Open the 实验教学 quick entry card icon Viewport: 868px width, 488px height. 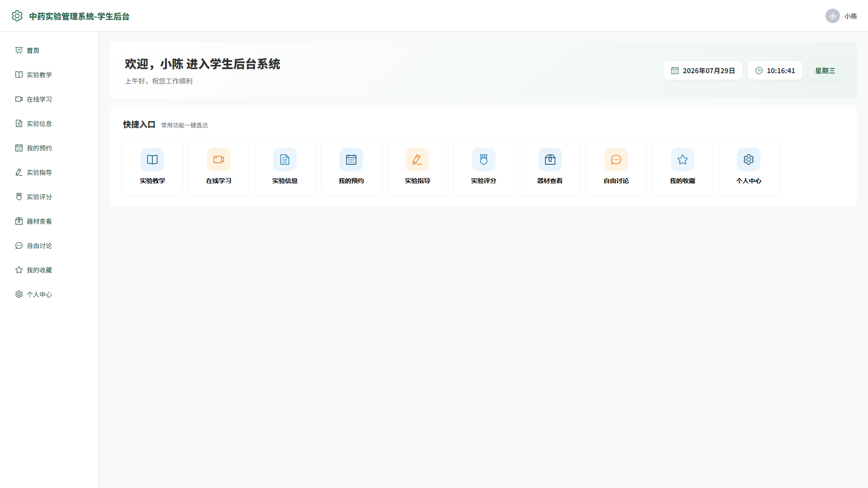(152, 160)
